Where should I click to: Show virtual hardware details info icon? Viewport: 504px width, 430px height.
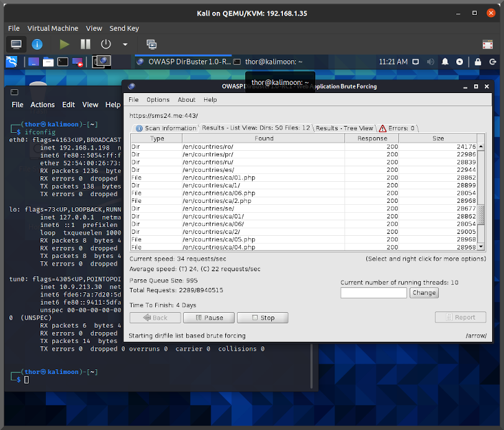click(37, 44)
